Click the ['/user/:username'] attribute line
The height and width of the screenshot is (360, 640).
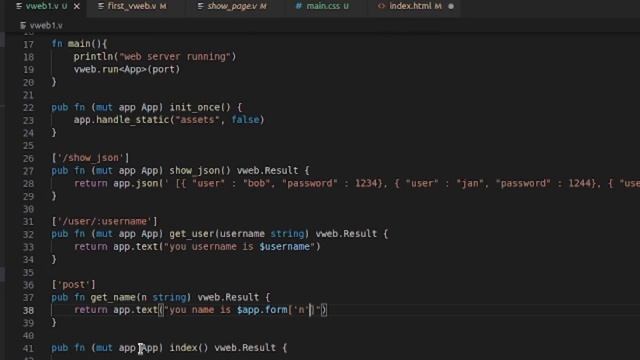point(104,221)
